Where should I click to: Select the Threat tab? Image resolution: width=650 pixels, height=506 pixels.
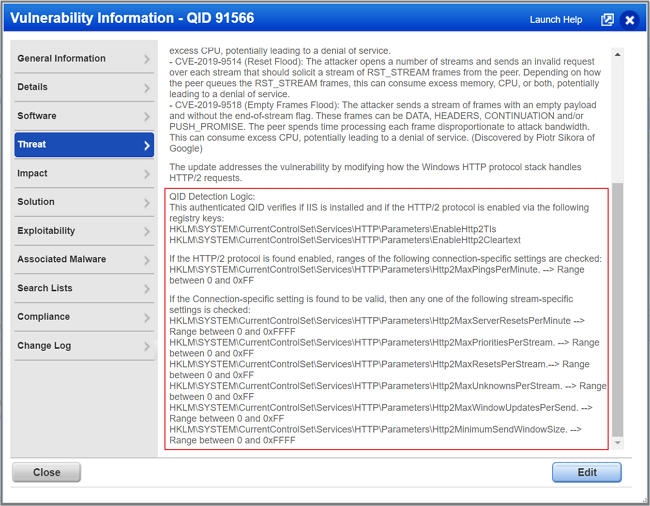tap(84, 145)
